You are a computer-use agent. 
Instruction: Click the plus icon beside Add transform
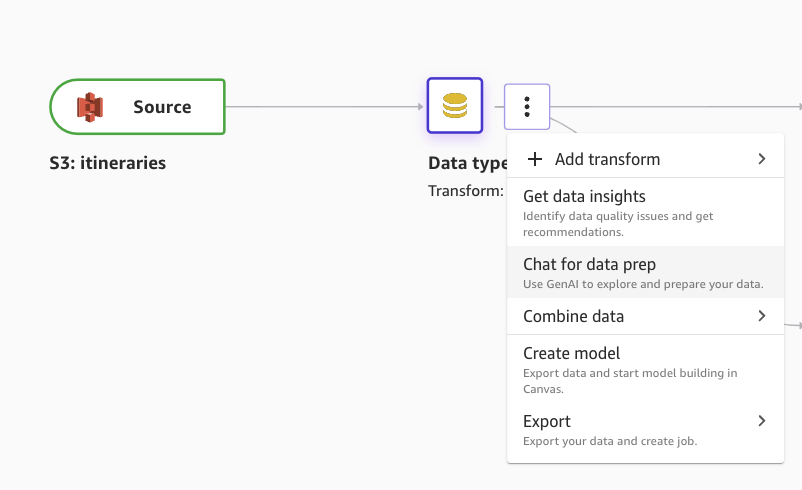(535, 159)
